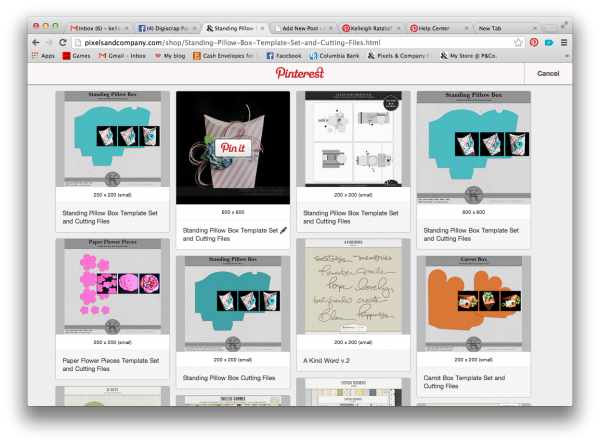Image resolution: width=600 pixels, height=444 pixels.
Task: Open the My Store @ P&Co. bookmark
Action: click(468, 56)
